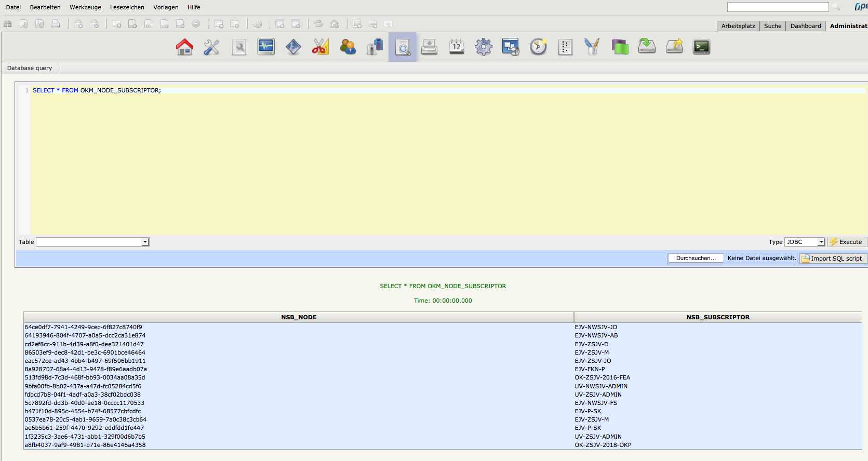
Task: Open the Werkzeuge menu
Action: 85,7
